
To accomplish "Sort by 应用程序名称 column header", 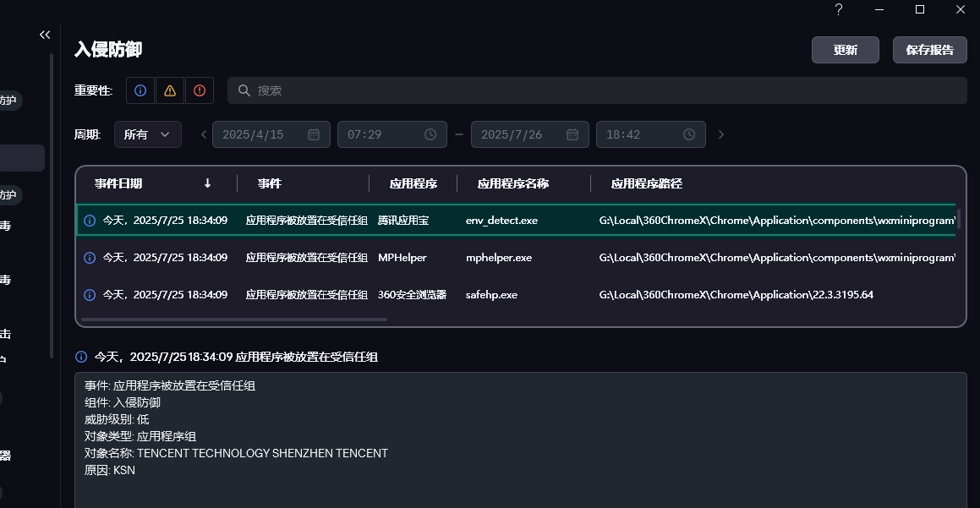I will tap(513, 183).
